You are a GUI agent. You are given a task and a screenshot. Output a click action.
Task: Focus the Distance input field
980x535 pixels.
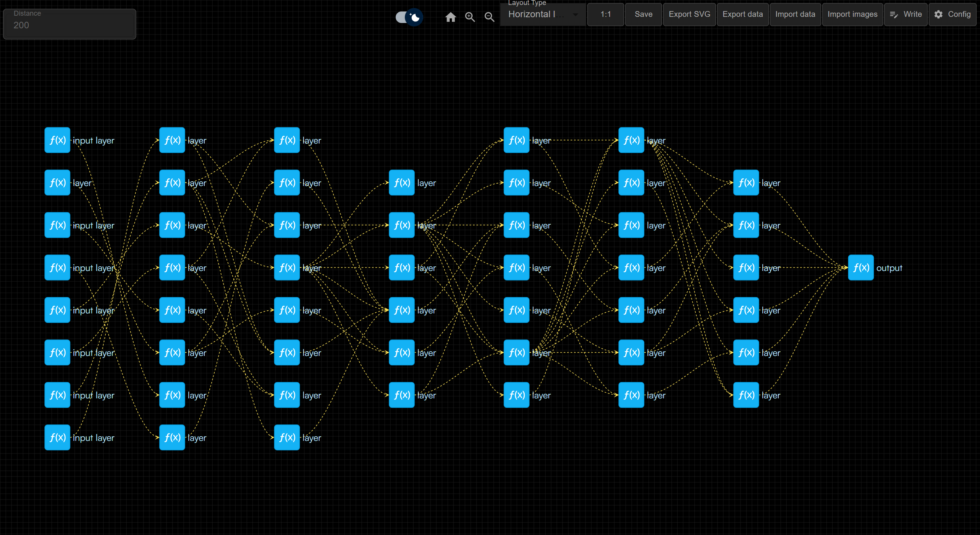click(x=70, y=25)
